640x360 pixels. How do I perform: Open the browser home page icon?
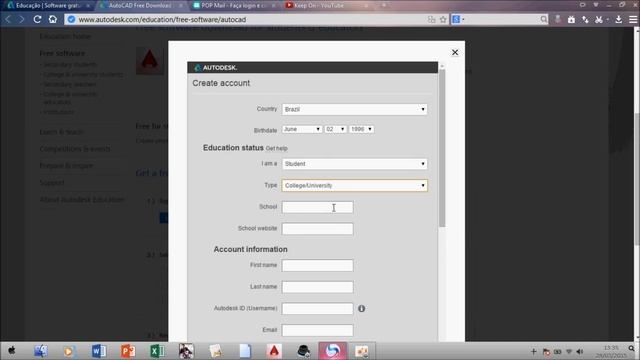(53, 19)
